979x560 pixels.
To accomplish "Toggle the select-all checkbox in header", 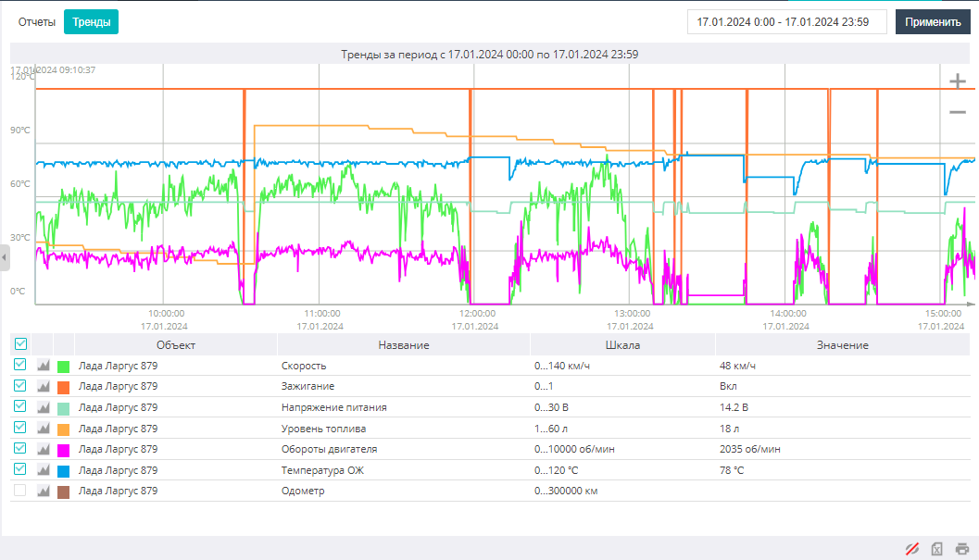I will pyautogui.click(x=20, y=344).
